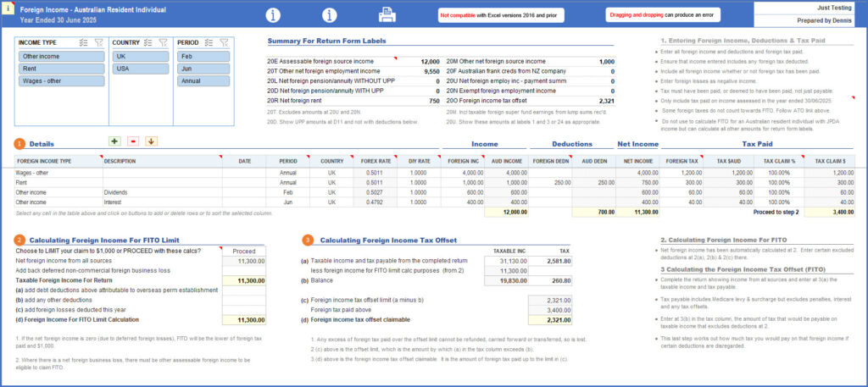Toggle the Rent income type filter

pos(60,69)
